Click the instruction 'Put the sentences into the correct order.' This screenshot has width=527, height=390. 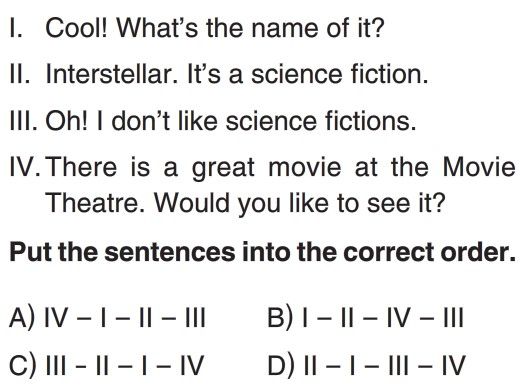tap(262, 252)
